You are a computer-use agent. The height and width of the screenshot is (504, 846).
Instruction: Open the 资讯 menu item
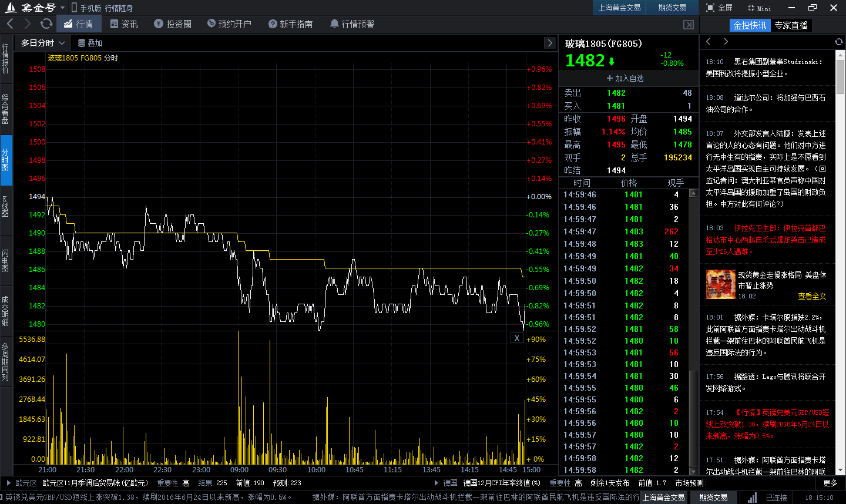tap(130, 24)
